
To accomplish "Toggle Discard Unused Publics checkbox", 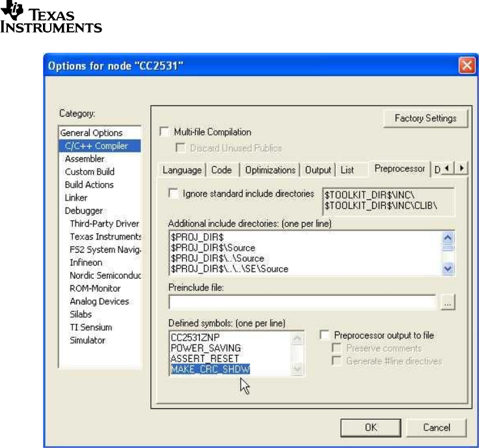I will click(180, 148).
